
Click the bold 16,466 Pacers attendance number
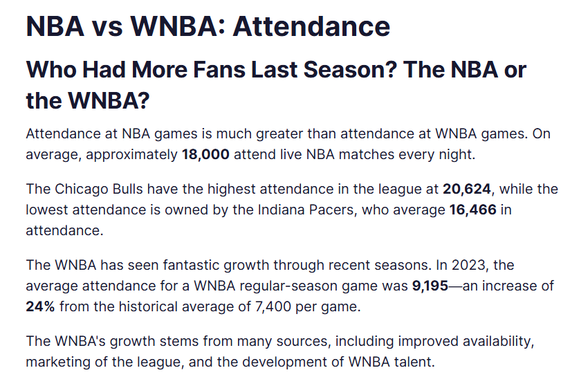(x=473, y=210)
